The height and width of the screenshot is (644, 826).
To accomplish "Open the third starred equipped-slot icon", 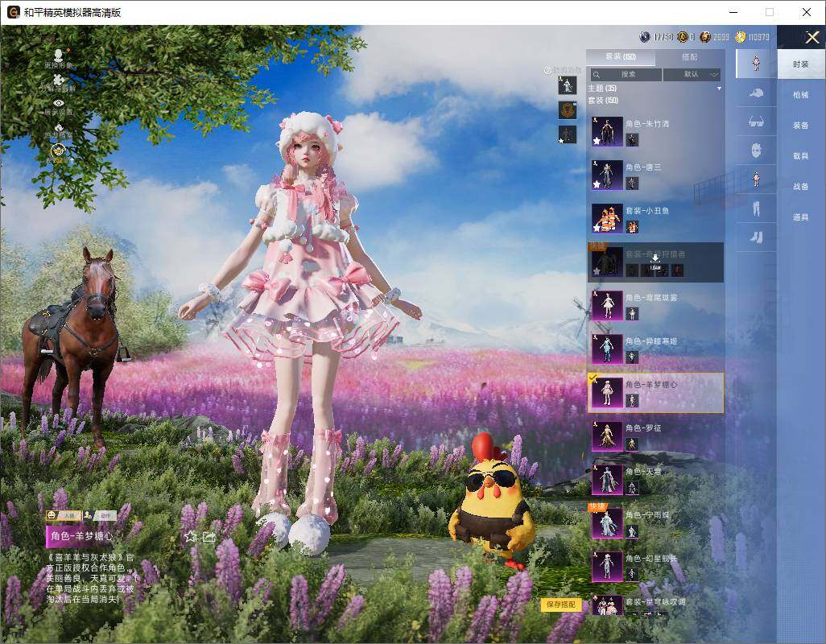I will pyautogui.click(x=568, y=134).
